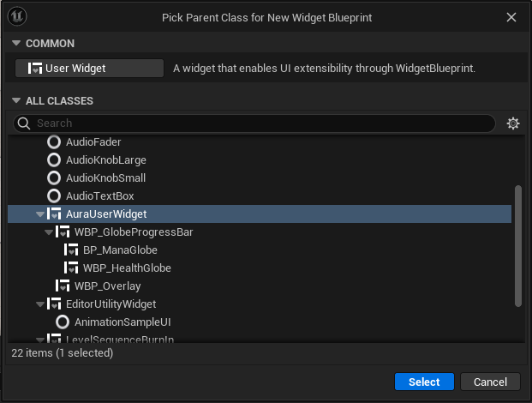Collapse the WBP_GlobeProgressBar tree node
The image size is (532, 403).
pyautogui.click(x=49, y=232)
